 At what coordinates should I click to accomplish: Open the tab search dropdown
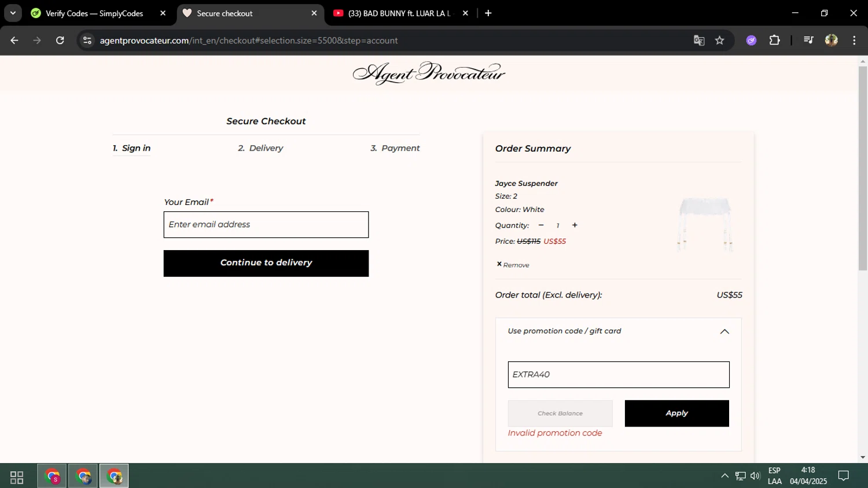pyautogui.click(x=13, y=13)
